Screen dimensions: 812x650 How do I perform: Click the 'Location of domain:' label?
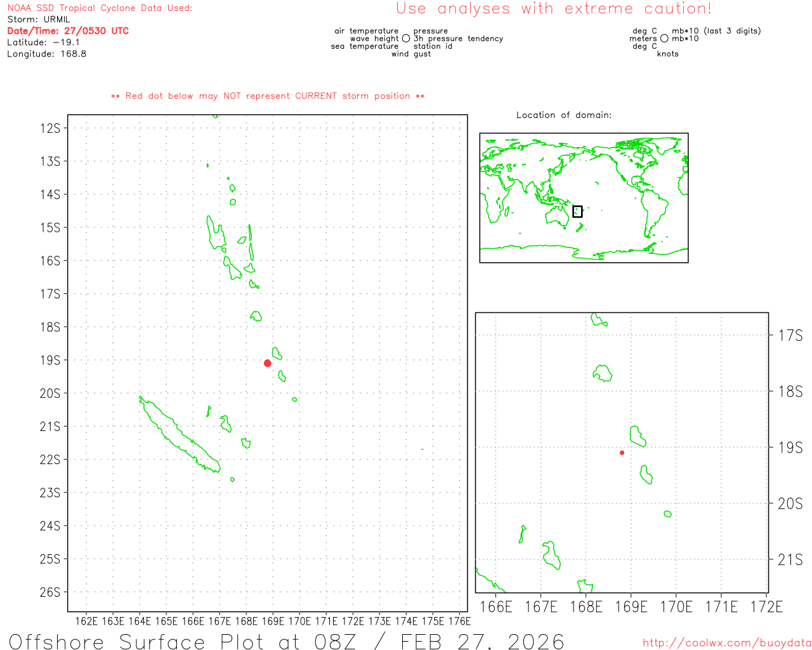(x=564, y=115)
